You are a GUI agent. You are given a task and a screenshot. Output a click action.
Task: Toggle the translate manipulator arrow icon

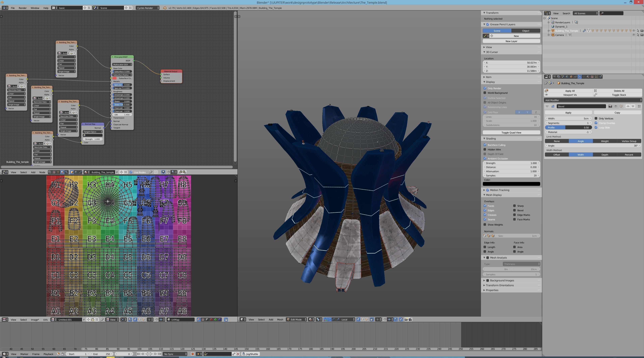(x=330, y=319)
